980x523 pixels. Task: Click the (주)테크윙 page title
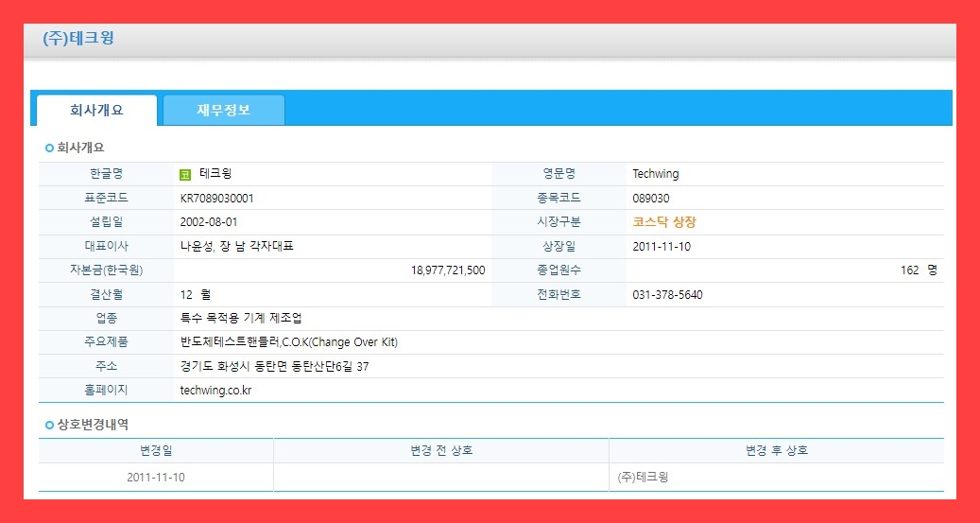click(78, 39)
